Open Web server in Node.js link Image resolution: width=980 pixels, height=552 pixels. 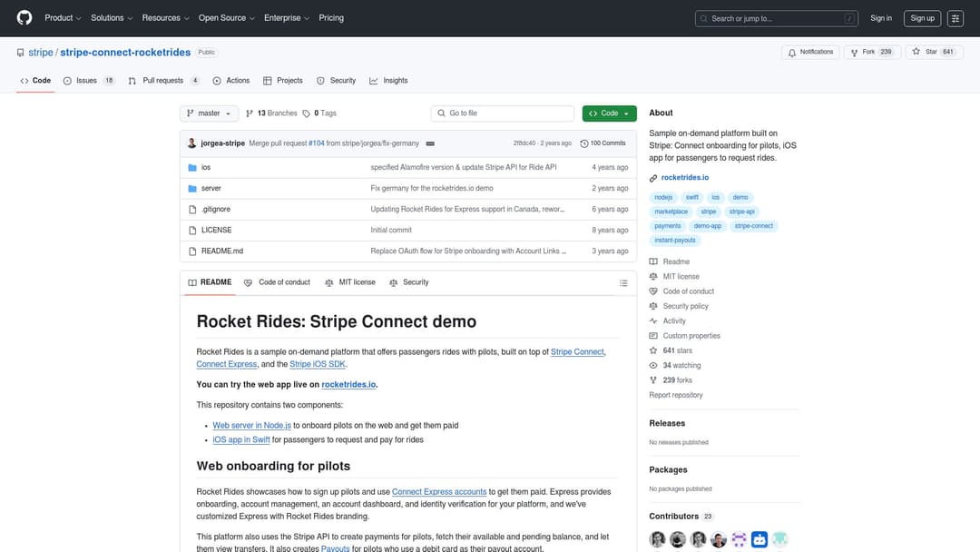pyautogui.click(x=251, y=425)
